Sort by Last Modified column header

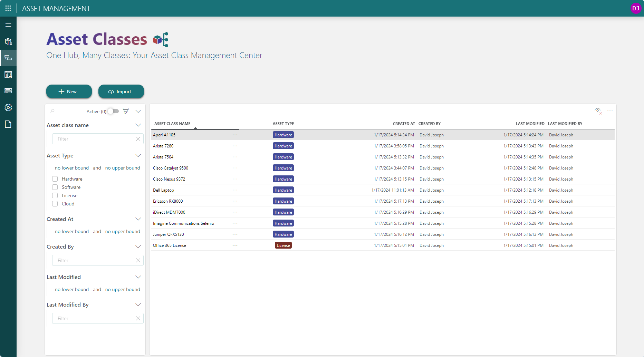click(x=530, y=124)
